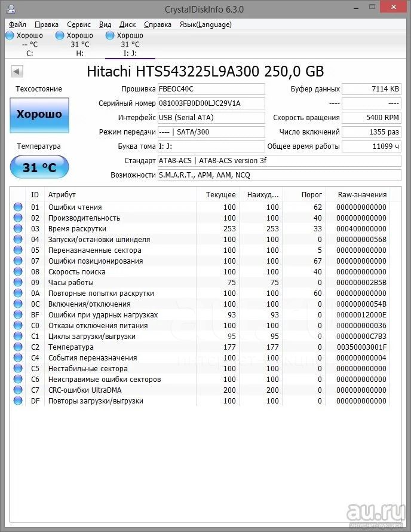411x532 pixels.
Task: Click the 11099 ч total hours field
Action: click(372, 146)
